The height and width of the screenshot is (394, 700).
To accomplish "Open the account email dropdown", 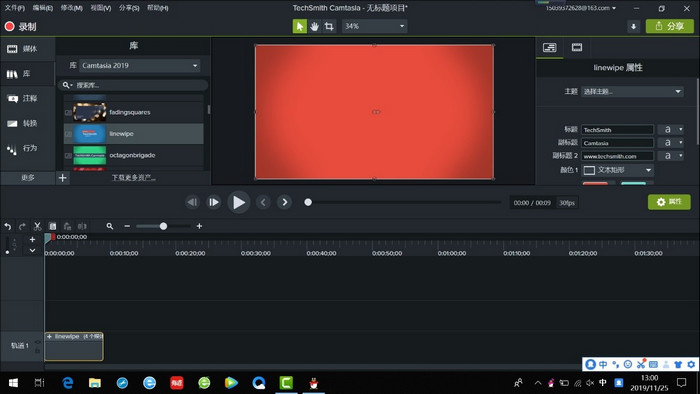I will 580,8.
